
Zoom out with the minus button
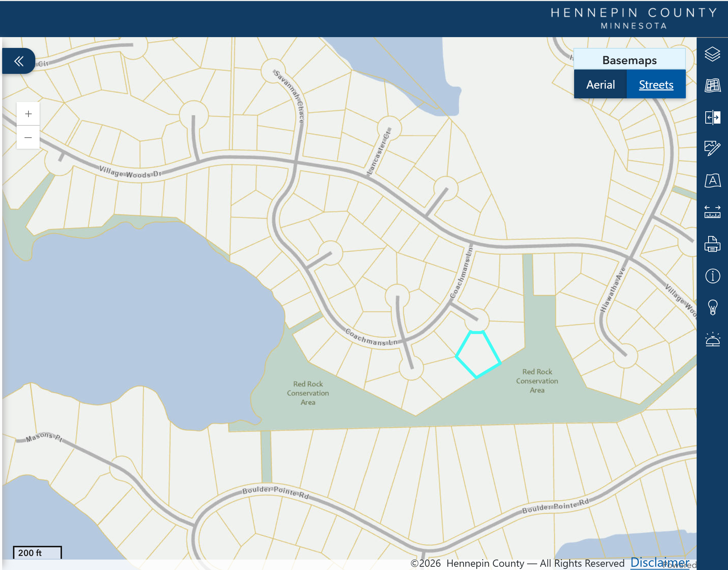(28, 137)
